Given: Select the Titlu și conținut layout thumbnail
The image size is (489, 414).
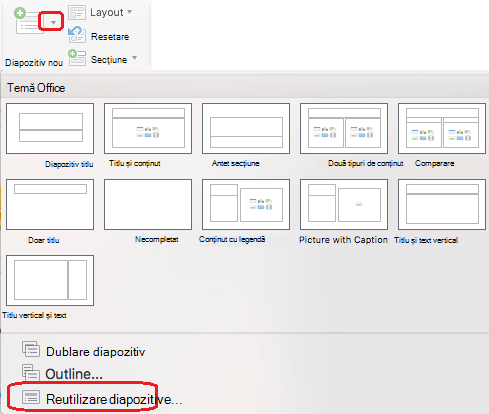Looking at the screenshot, I should click(148, 128).
